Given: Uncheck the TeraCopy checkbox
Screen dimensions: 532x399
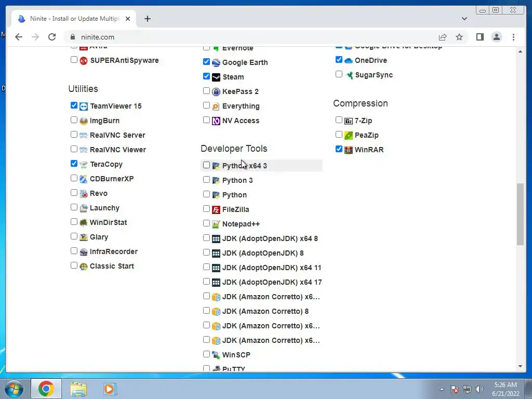Looking at the screenshot, I should click(x=74, y=164).
